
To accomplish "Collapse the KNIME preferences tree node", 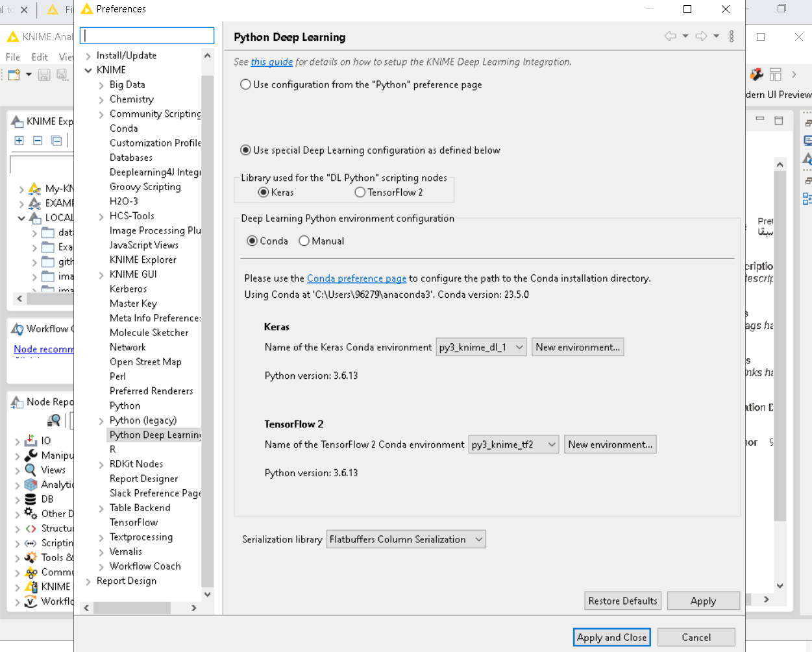I will (88, 70).
